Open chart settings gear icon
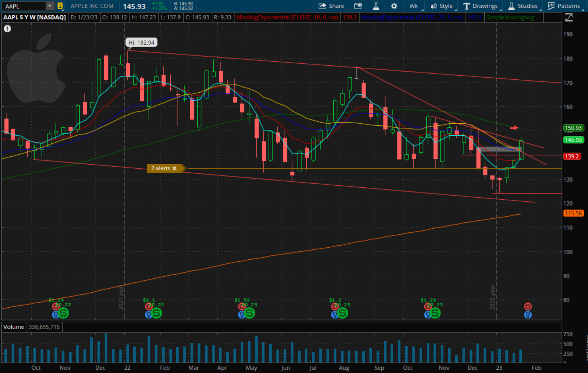This screenshot has width=588, height=373. tap(394, 6)
